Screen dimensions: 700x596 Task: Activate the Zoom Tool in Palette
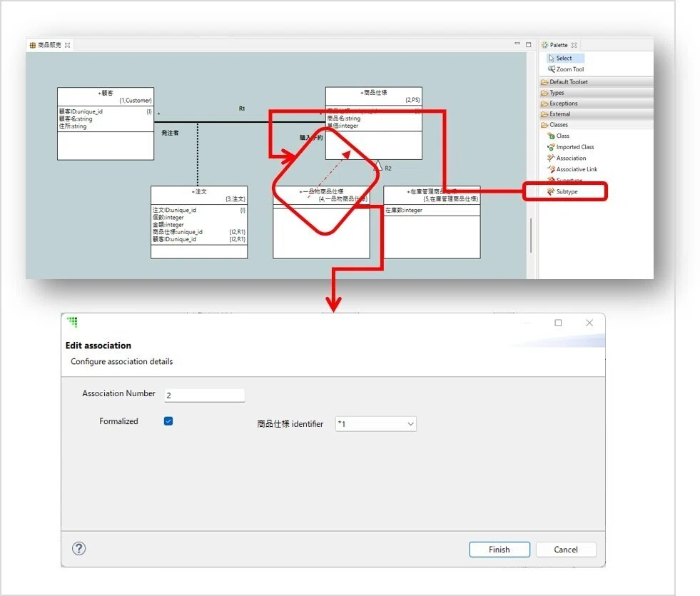[x=566, y=69]
